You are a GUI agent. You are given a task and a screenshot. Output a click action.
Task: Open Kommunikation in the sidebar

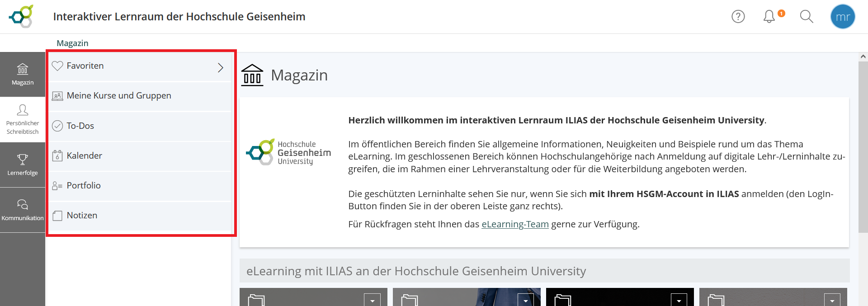[23, 210]
